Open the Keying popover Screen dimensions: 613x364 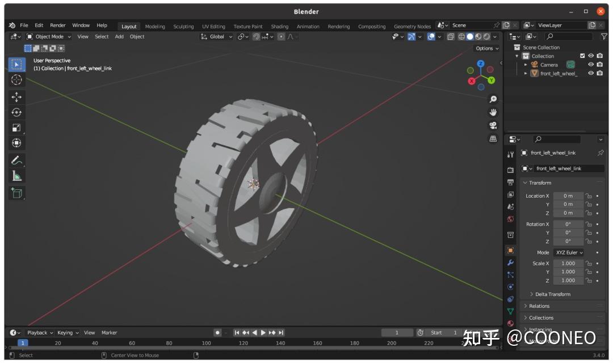[68, 332]
